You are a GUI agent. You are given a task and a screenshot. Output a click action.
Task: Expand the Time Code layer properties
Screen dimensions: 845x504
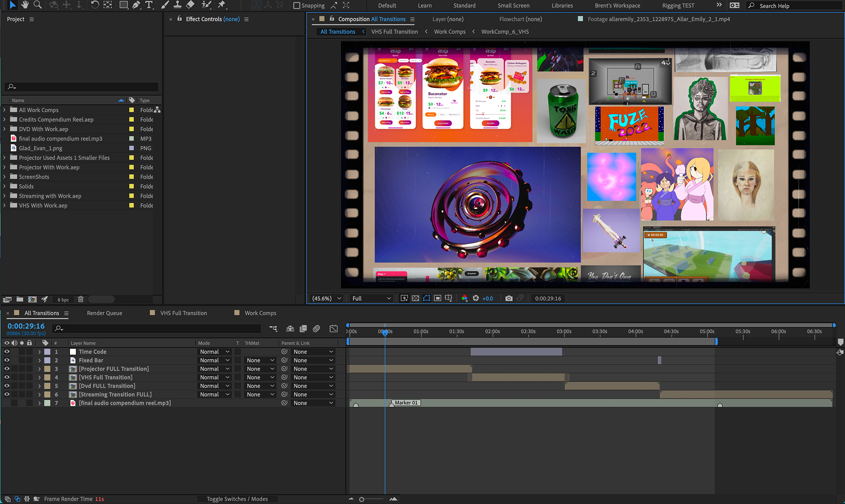pos(39,352)
